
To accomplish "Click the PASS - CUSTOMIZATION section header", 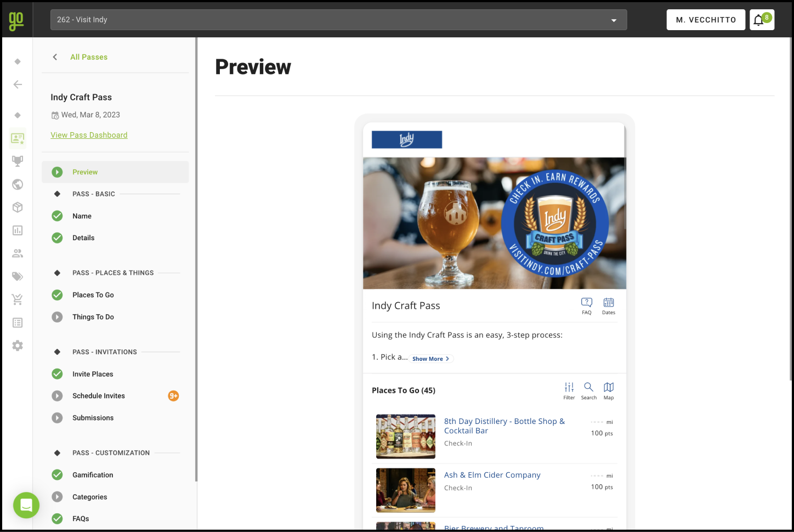I will click(111, 453).
